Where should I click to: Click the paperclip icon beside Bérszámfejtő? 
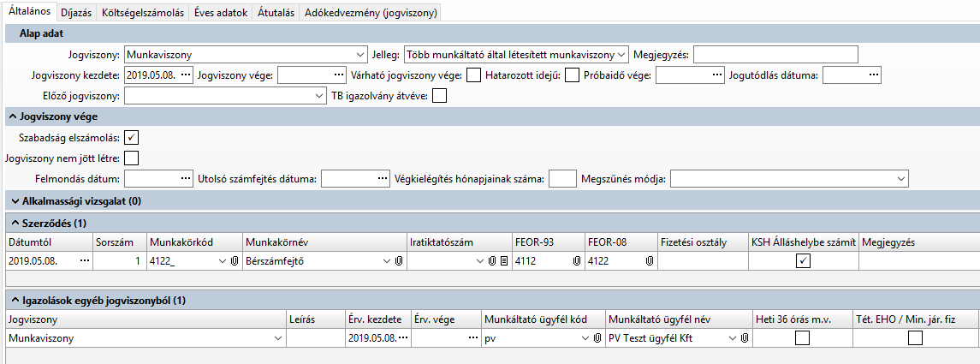[400, 261]
